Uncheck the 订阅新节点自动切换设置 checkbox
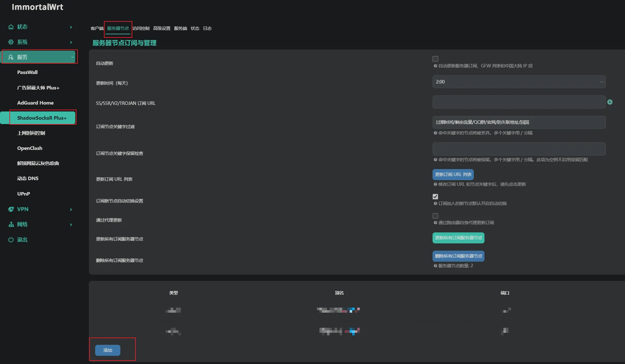Screen dimensions: 625x364 pos(435,196)
